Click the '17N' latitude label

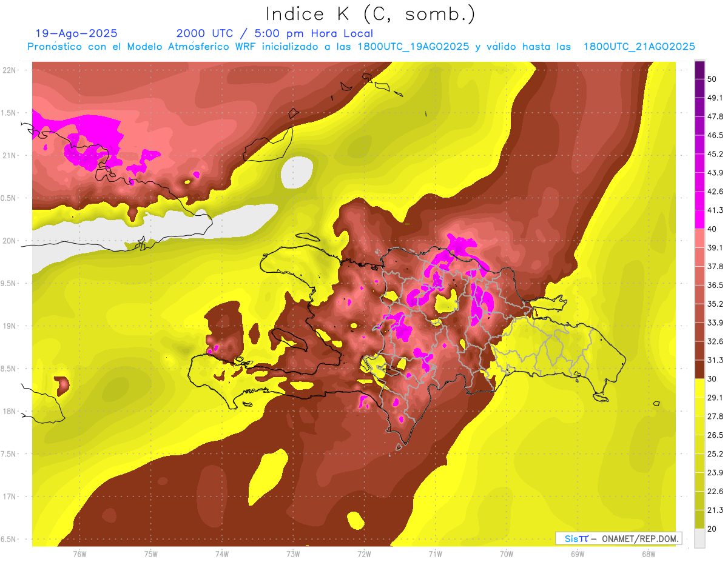(10, 497)
